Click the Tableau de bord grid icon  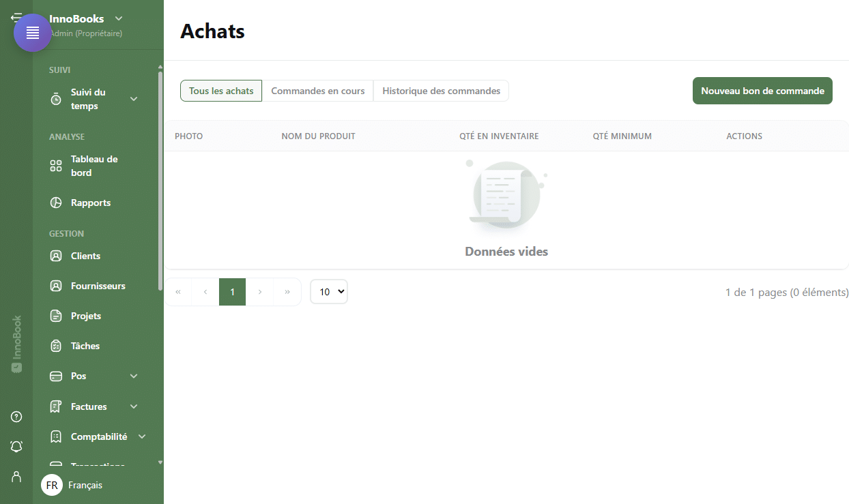point(56,166)
